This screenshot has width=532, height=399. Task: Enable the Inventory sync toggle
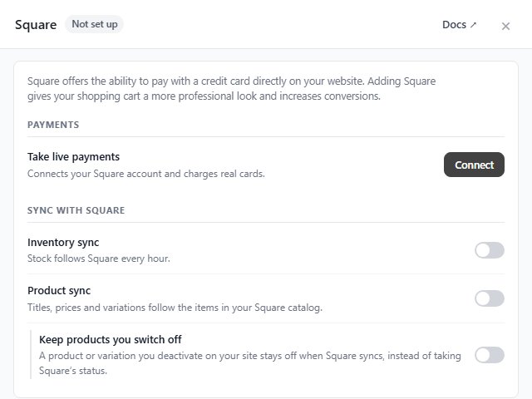[x=490, y=250]
